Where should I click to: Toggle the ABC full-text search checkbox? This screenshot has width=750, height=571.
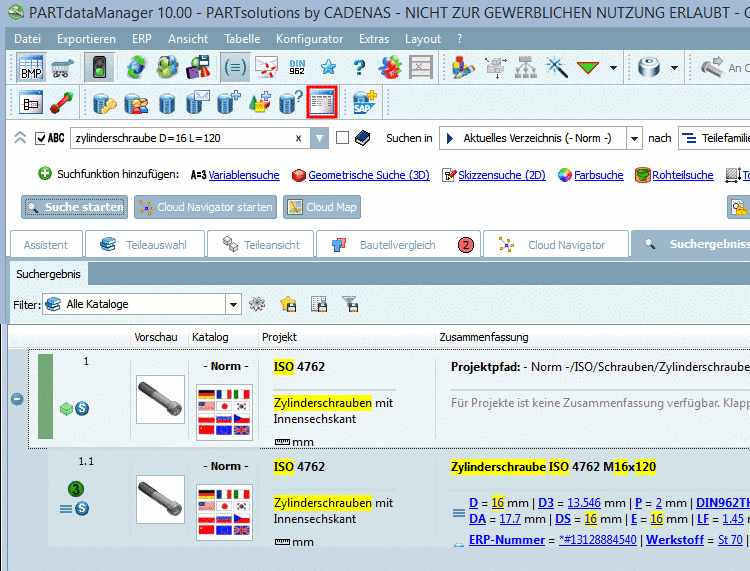pyautogui.click(x=41, y=138)
